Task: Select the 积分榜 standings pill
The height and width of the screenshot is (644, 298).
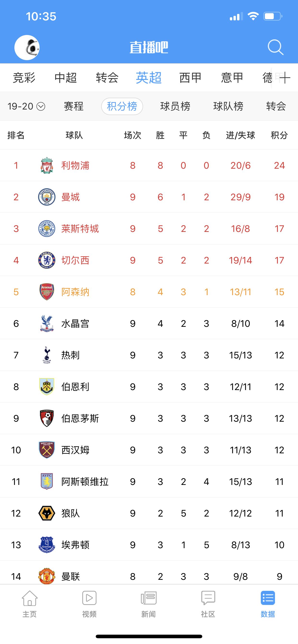Action: (122, 107)
